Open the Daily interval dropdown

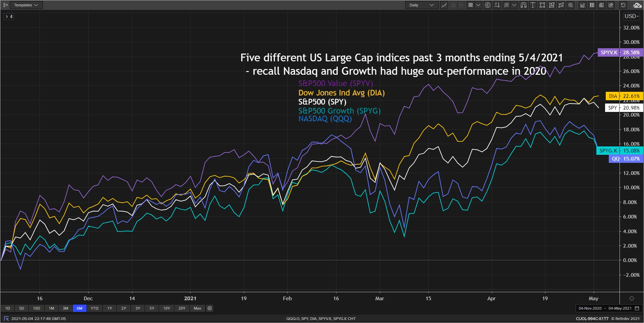pos(421,5)
